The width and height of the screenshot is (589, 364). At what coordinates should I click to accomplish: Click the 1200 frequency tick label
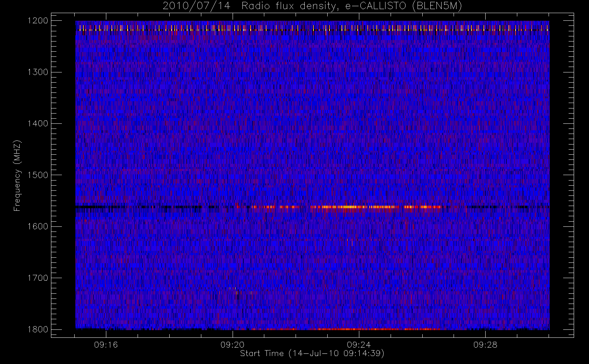coord(38,21)
